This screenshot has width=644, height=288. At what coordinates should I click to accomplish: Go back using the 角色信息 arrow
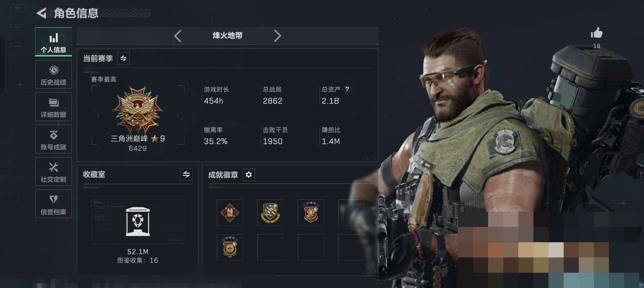click(41, 13)
